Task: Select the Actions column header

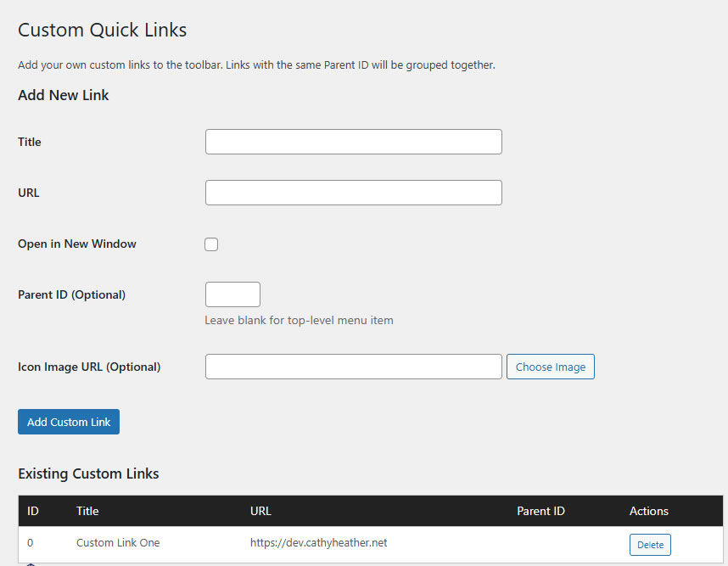Action: (648, 511)
